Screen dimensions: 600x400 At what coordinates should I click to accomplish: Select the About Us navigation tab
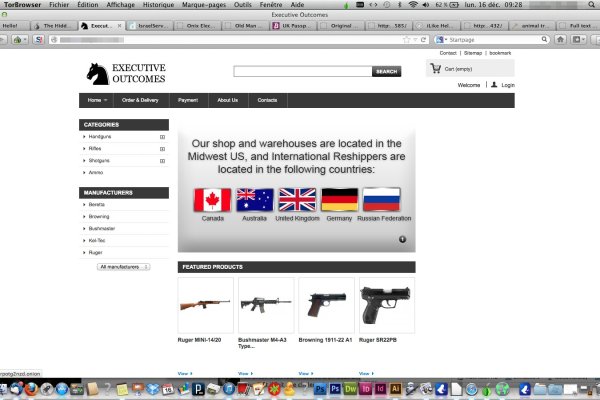pyautogui.click(x=227, y=100)
